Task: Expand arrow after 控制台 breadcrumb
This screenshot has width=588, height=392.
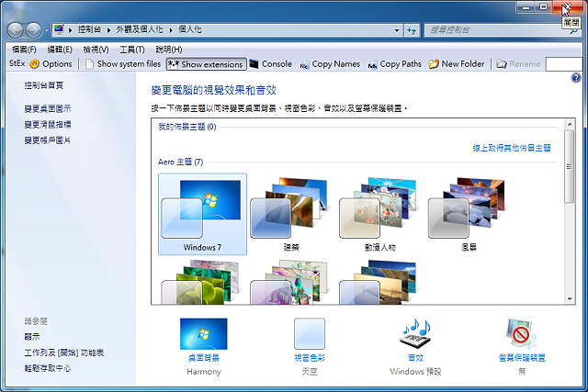Action: click(x=108, y=30)
